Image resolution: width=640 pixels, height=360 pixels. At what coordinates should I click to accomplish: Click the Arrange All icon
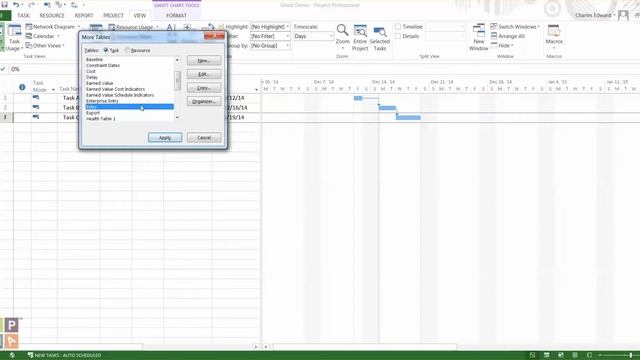[494, 36]
